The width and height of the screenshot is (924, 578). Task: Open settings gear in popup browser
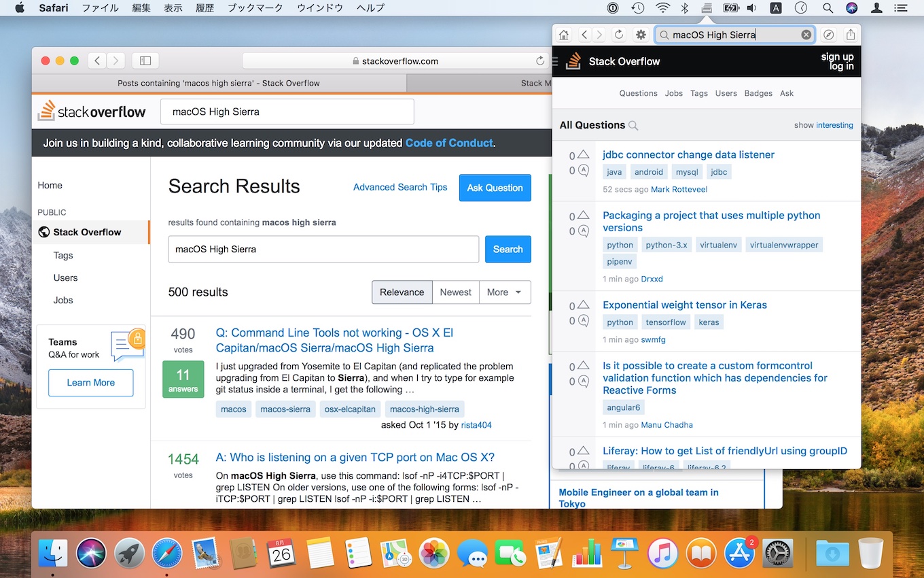click(641, 35)
